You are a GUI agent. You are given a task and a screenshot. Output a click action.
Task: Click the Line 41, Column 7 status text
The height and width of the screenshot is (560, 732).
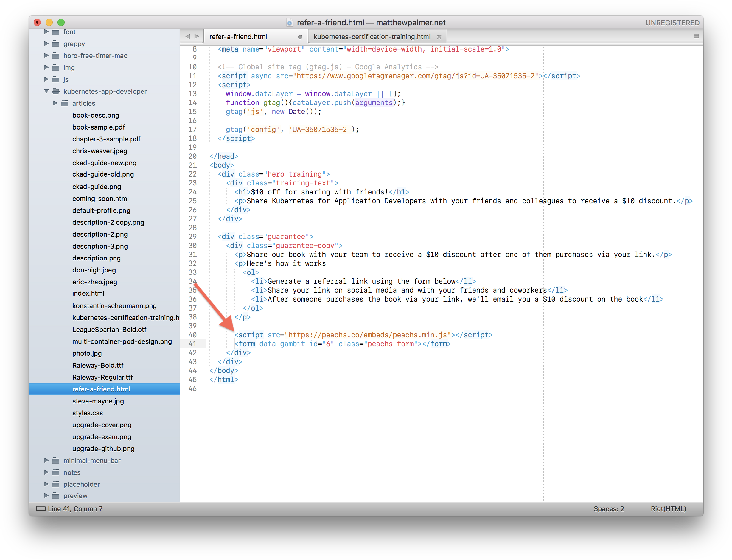pos(75,509)
